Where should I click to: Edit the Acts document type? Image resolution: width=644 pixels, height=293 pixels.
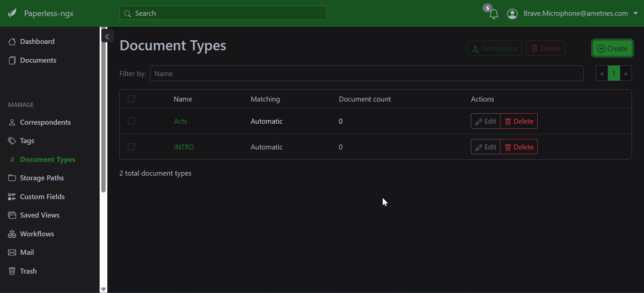tap(485, 121)
